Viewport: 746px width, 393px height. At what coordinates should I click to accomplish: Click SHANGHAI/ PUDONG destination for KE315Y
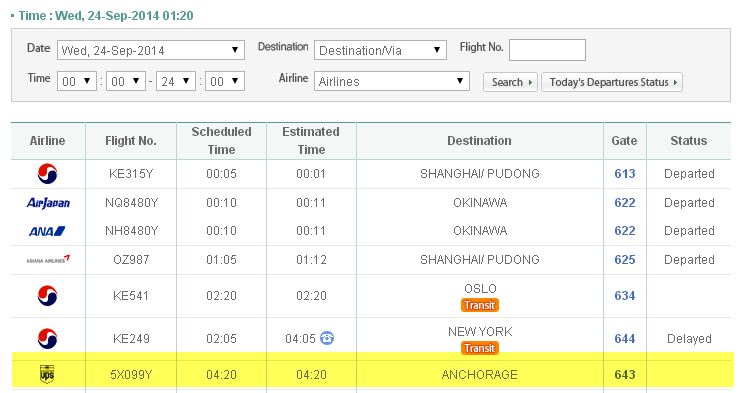[480, 174]
